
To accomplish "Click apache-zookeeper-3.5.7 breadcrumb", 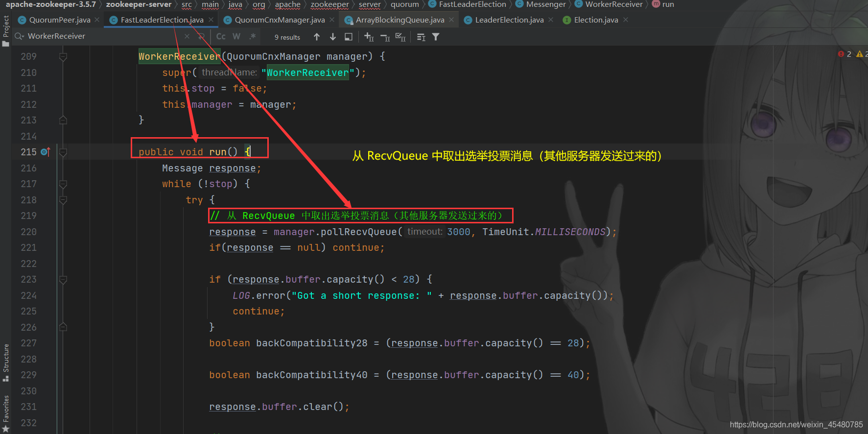I will click(51, 4).
